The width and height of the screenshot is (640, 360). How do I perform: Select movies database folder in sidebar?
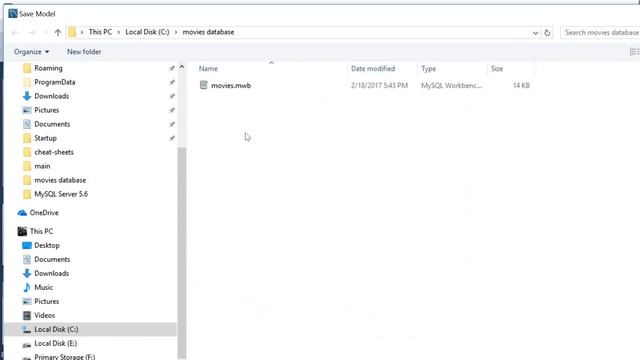[60, 180]
